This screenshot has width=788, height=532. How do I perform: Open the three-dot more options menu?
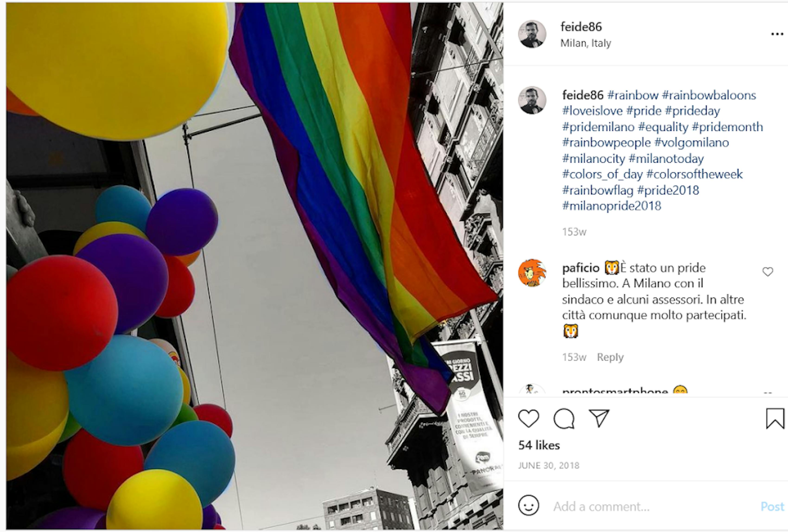[777, 34]
